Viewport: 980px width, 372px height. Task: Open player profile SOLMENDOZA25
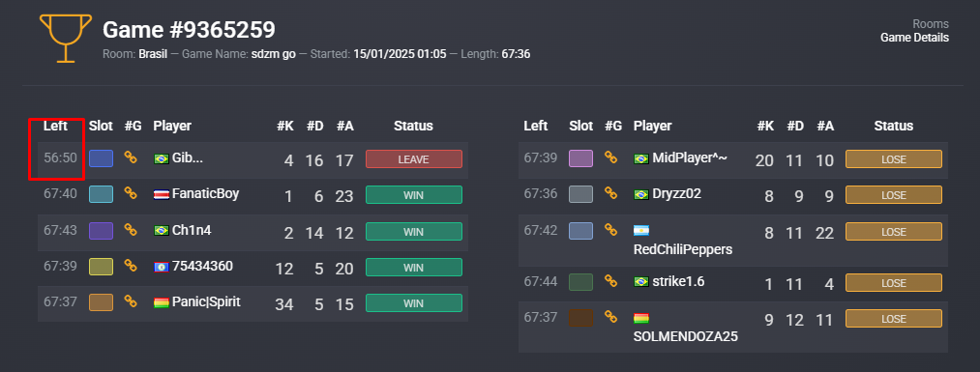[x=686, y=337]
